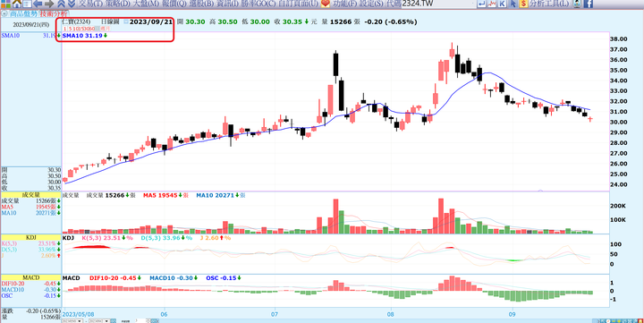Click 2023/09/21(四) date in left panel
The image size is (644, 323).
coord(30,25)
